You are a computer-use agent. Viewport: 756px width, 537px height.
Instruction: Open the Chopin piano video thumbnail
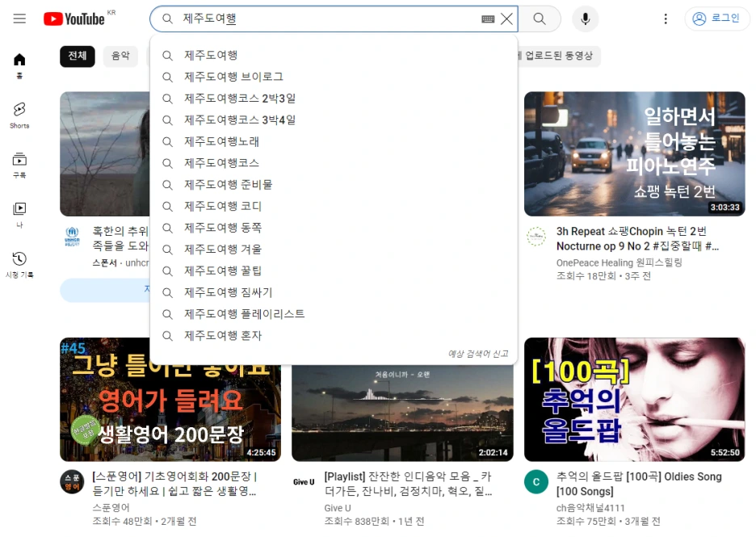click(635, 153)
